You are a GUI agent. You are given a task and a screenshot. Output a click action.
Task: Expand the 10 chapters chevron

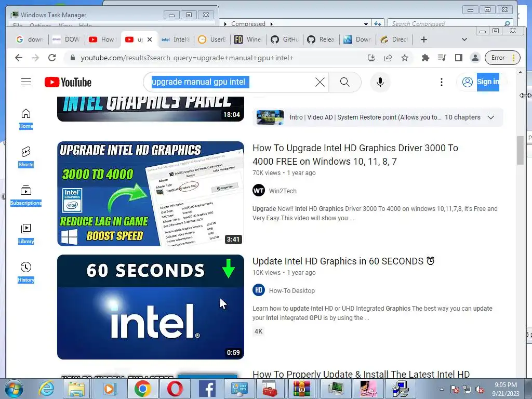490,117
